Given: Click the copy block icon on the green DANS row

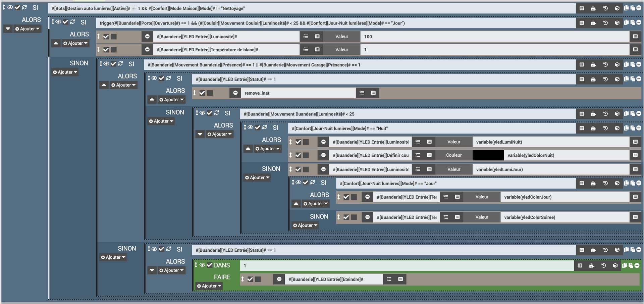Looking at the screenshot, I should point(625,265).
